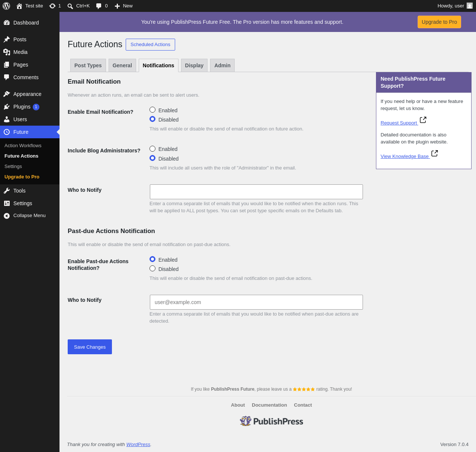Click the Tools wrench icon
The width and height of the screenshot is (476, 452).
coord(7,191)
